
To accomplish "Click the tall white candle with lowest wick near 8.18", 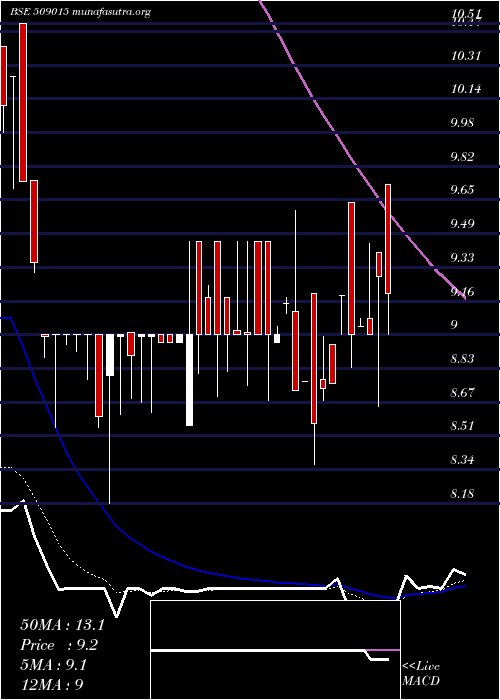I will pos(109,418).
